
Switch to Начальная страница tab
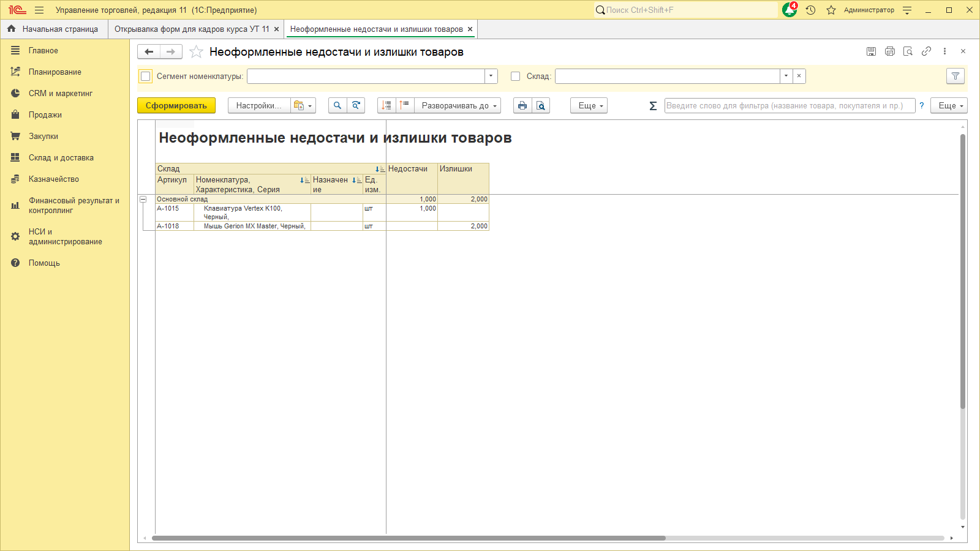pos(54,29)
